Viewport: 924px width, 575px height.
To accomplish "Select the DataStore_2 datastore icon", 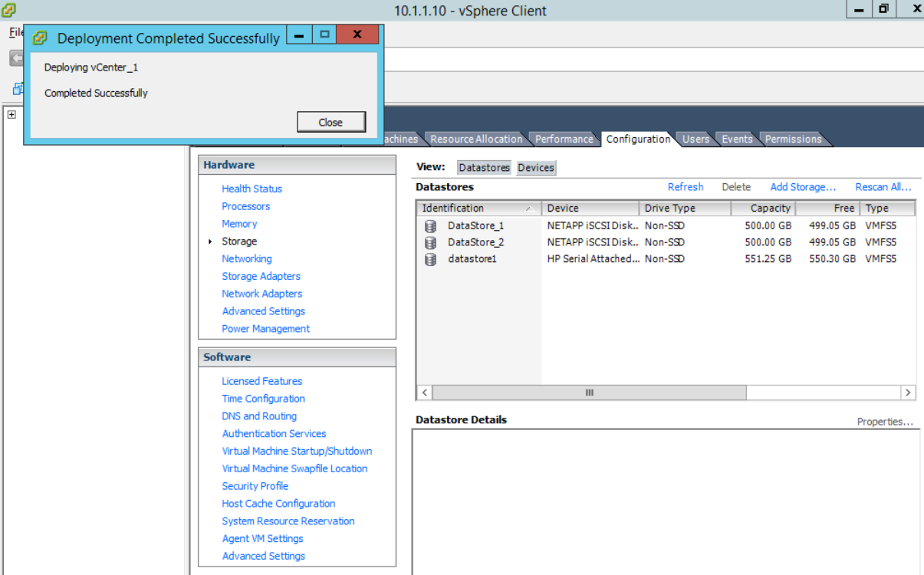I will pos(429,242).
